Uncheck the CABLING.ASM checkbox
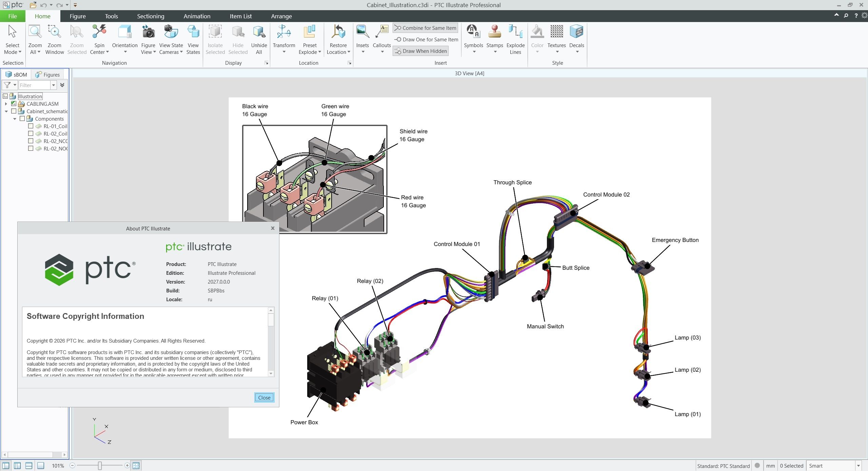 pyautogui.click(x=14, y=104)
